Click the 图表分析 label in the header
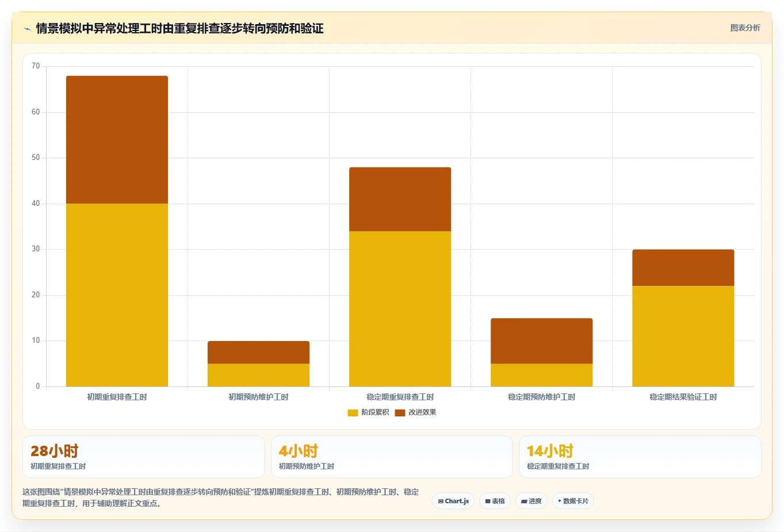Viewport: 784px width, 532px height. click(x=745, y=28)
